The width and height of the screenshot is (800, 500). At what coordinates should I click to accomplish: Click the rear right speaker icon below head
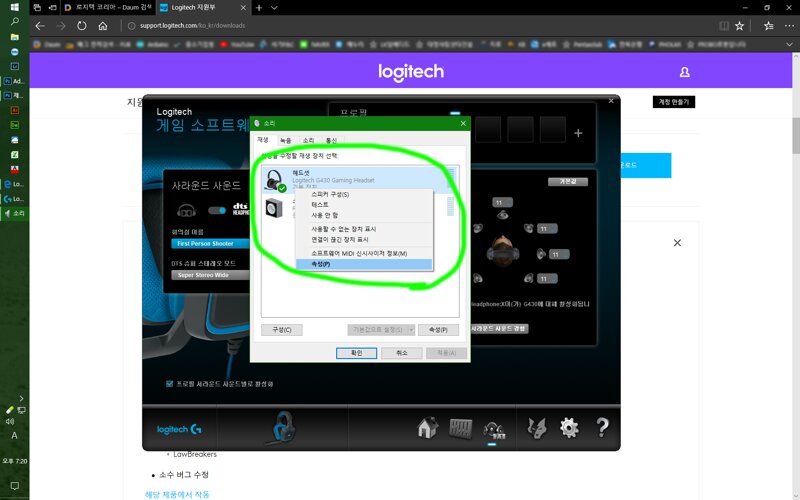(529, 278)
